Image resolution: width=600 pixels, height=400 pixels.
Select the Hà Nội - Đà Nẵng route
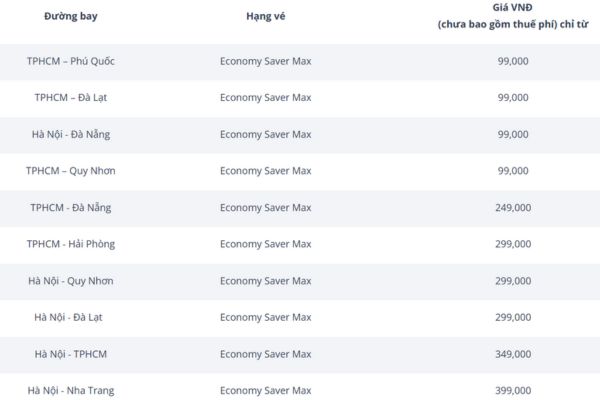pos(71,134)
